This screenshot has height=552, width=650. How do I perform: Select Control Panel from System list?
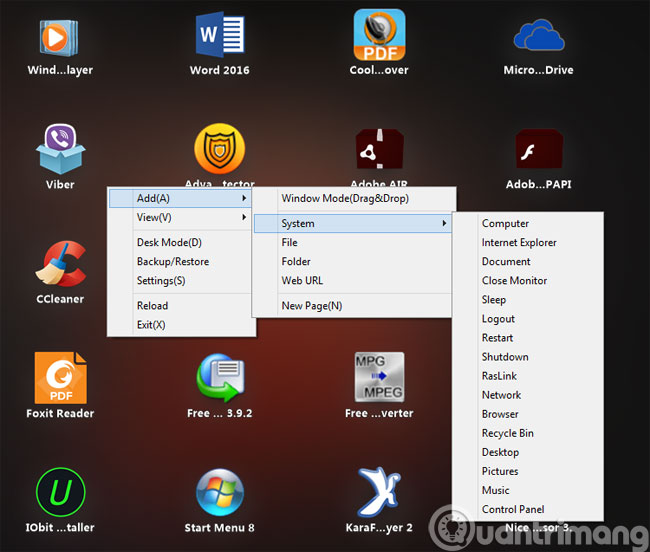coord(513,509)
